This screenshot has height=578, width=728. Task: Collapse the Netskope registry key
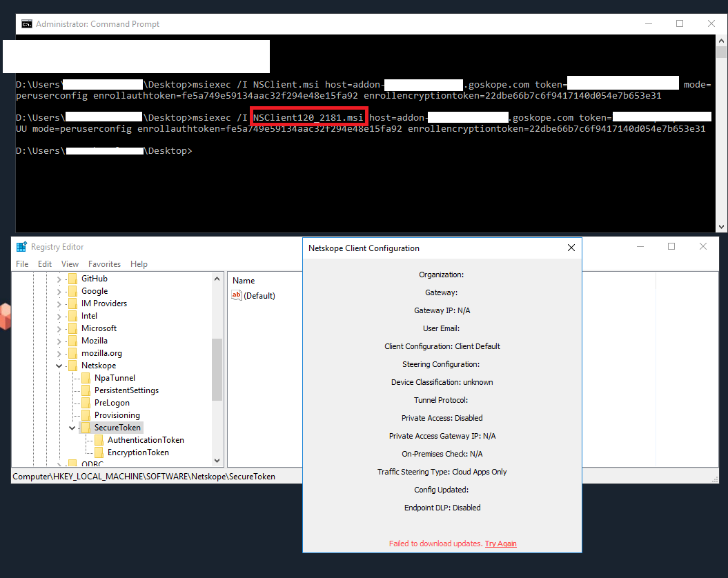tap(59, 366)
